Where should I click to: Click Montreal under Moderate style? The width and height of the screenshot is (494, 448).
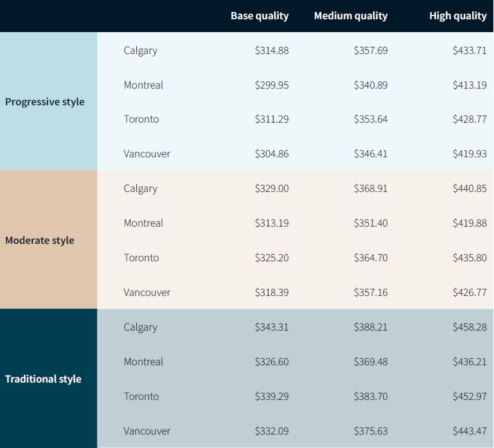(x=143, y=223)
